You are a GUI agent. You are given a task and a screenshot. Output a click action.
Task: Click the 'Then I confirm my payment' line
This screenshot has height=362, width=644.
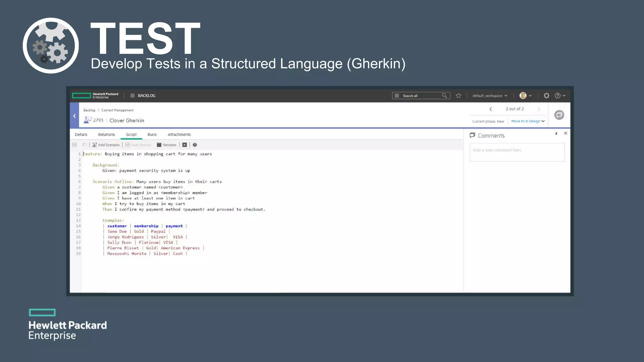[x=184, y=209]
